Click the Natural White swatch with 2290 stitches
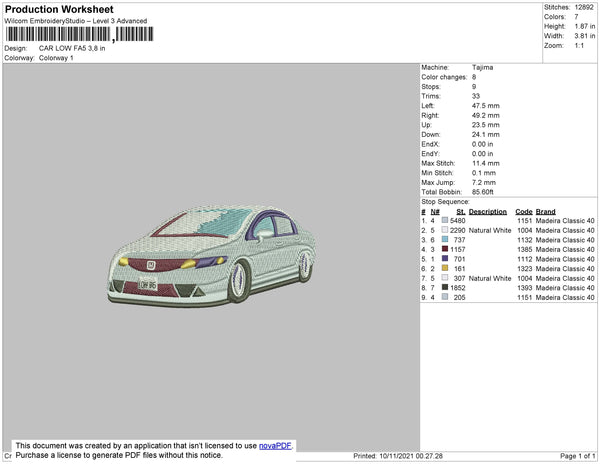 pos(446,230)
